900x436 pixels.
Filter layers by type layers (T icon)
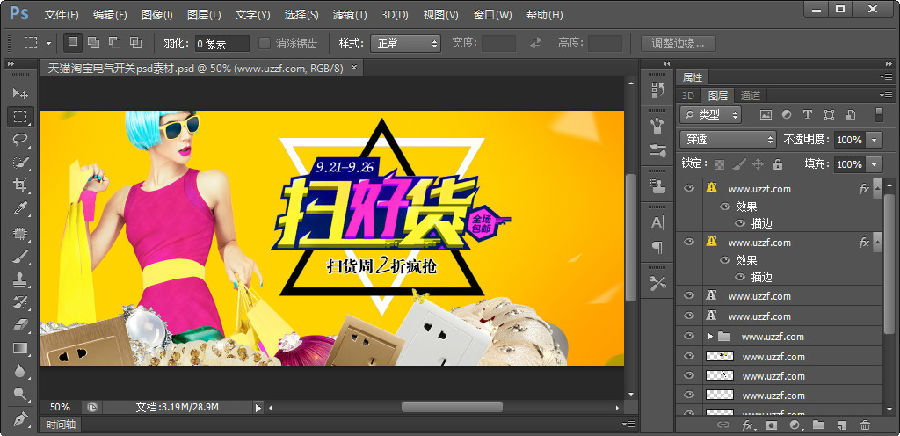807,115
